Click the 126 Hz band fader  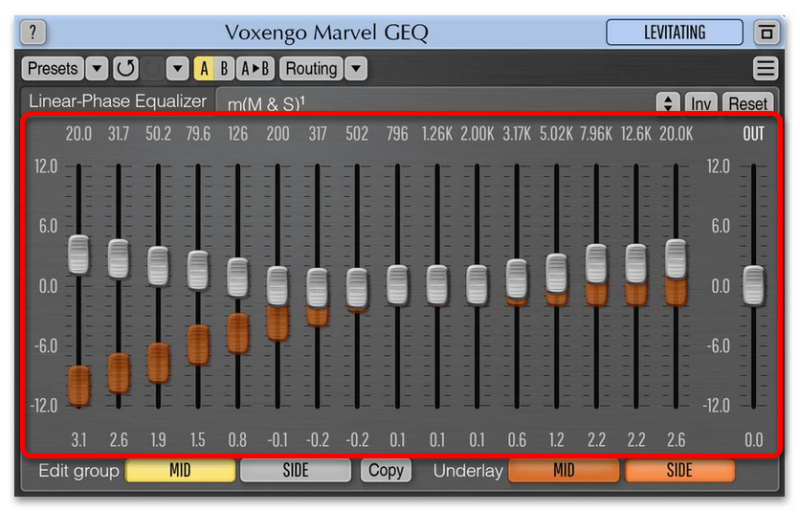click(238, 277)
